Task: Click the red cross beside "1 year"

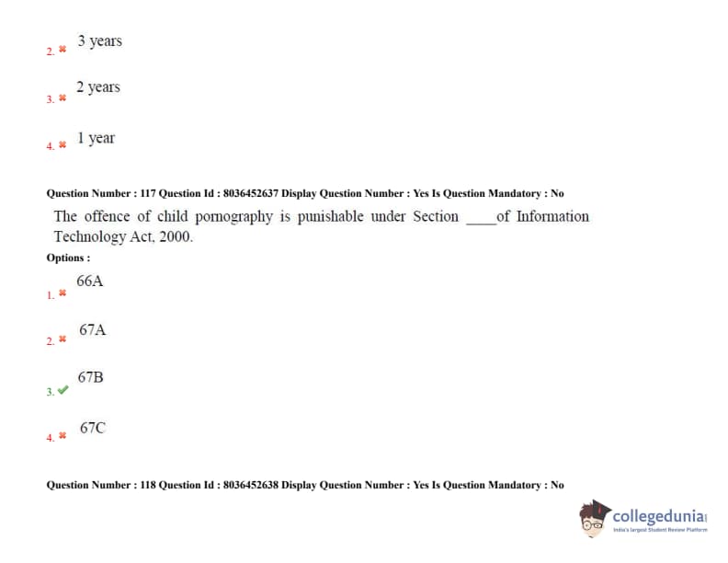Action: pos(63,144)
